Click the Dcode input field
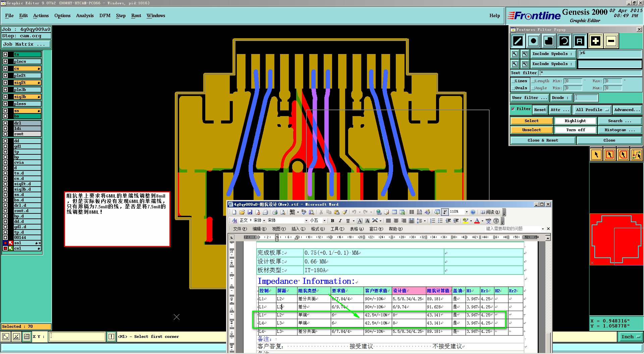Image resolution: width=644 pixels, height=354 pixels. pos(586,98)
